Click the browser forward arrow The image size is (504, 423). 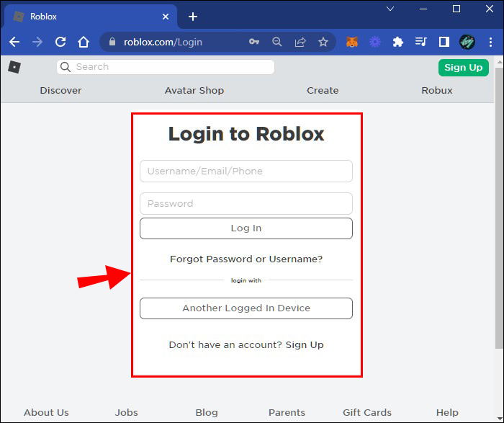point(37,42)
